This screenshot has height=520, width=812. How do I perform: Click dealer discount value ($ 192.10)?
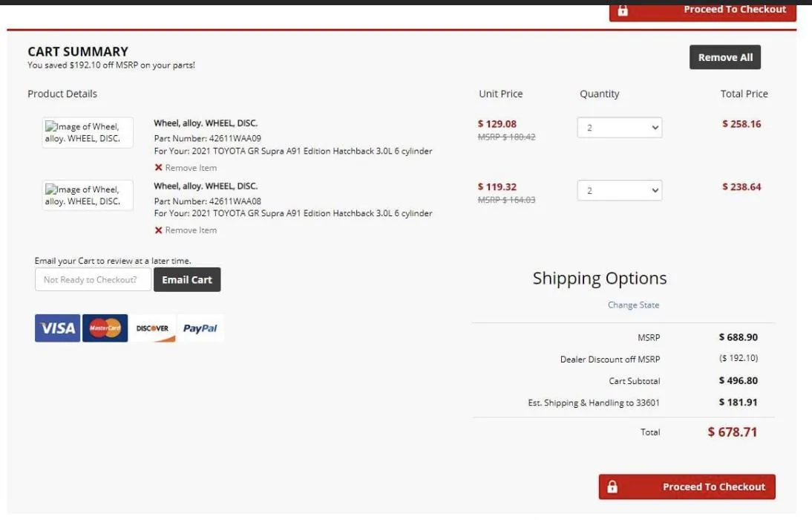(x=739, y=358)
